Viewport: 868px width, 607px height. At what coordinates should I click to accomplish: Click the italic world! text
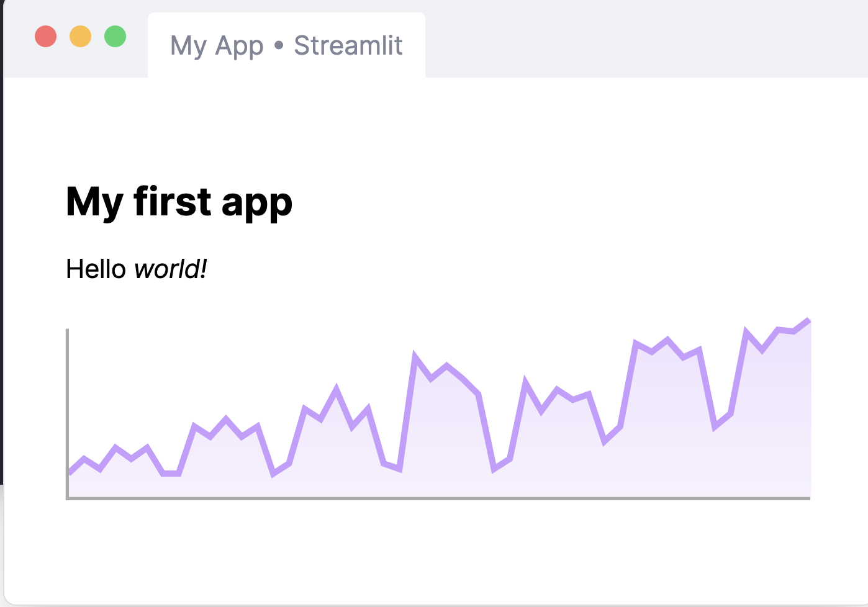[171, 269]
